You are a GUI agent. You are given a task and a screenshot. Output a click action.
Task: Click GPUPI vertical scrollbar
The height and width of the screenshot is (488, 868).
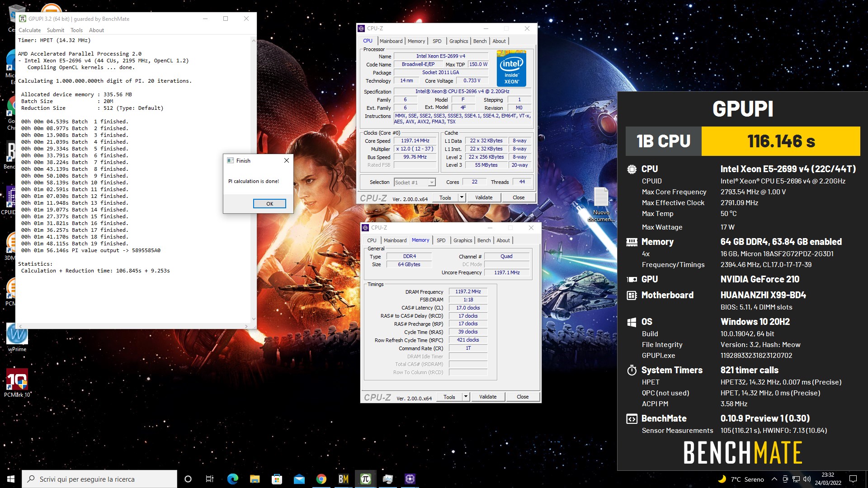point(254,181)
